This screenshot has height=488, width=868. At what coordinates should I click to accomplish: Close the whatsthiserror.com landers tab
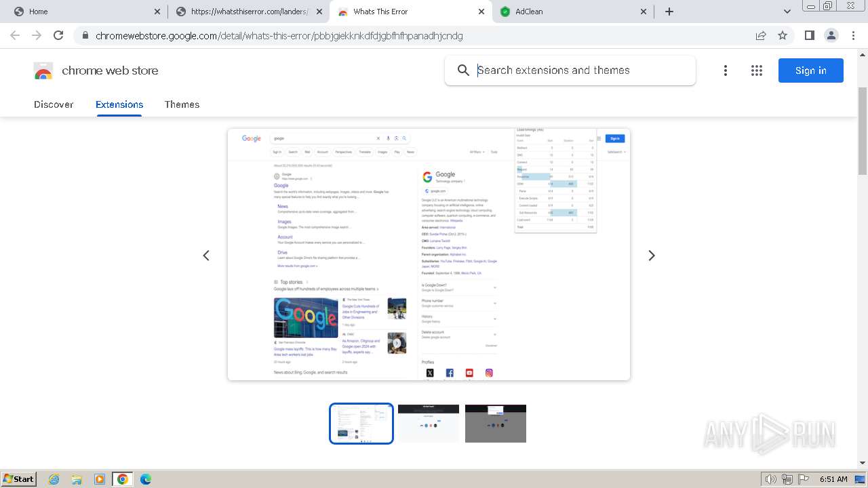(x=319, y=12)
